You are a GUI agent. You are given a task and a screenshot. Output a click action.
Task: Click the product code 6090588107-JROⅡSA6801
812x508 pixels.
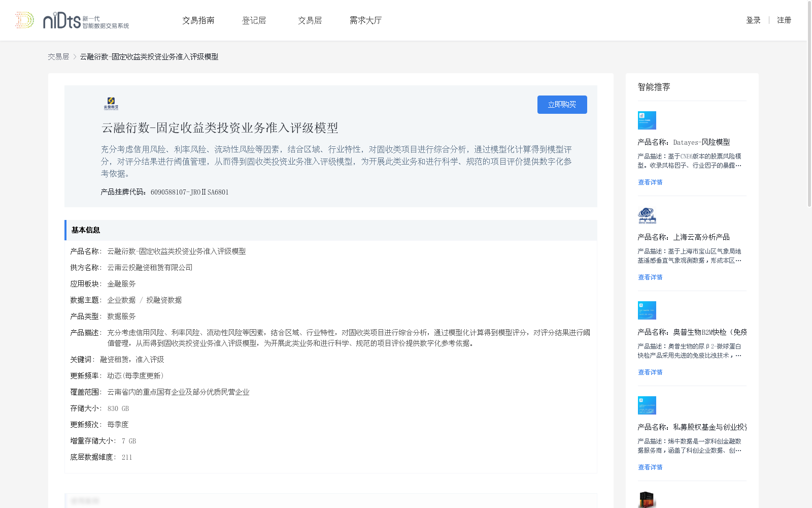(190, 192)
